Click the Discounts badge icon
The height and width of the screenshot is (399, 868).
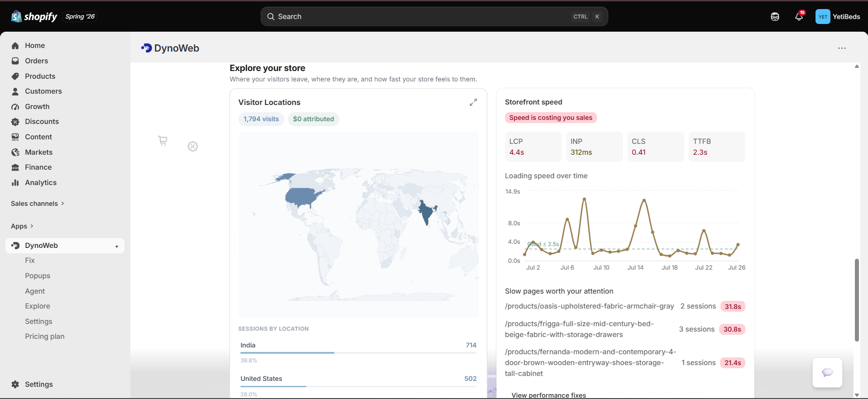coord(15,122)
